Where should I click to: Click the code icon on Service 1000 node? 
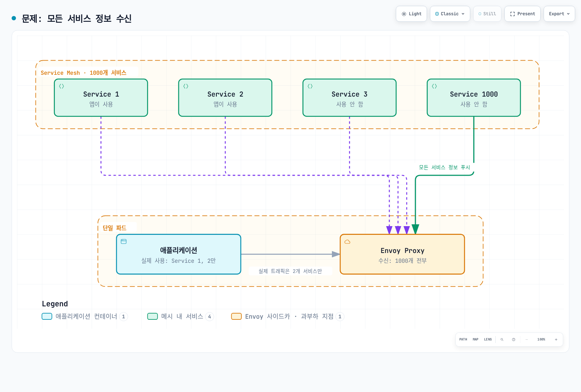pyautogui.click(x=434, y=86)
